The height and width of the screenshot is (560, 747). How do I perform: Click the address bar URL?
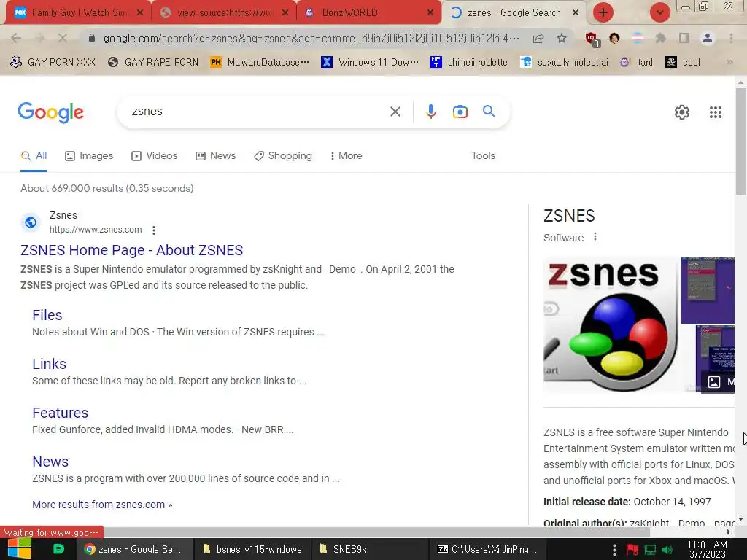point(311,38)
